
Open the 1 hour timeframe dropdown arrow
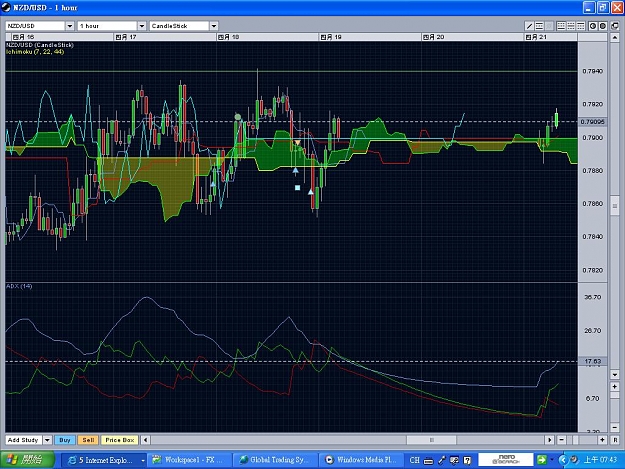(142, 26)
